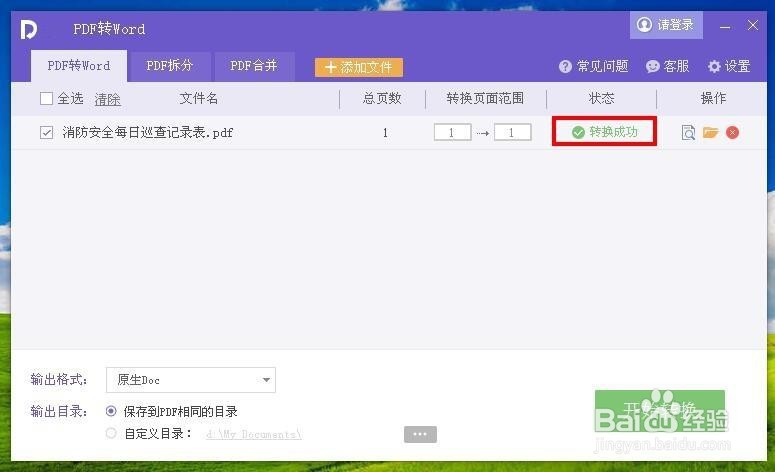This screenshot has width=775, height=472.
Task: Click the 添加文件 button
Action: pos(359,67)
